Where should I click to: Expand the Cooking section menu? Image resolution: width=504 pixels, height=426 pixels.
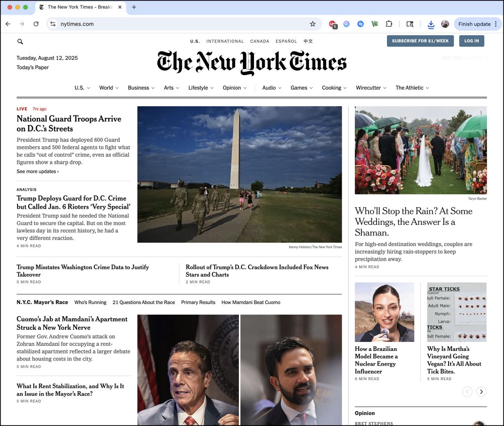pyautogui.click(x=334, y=88)
